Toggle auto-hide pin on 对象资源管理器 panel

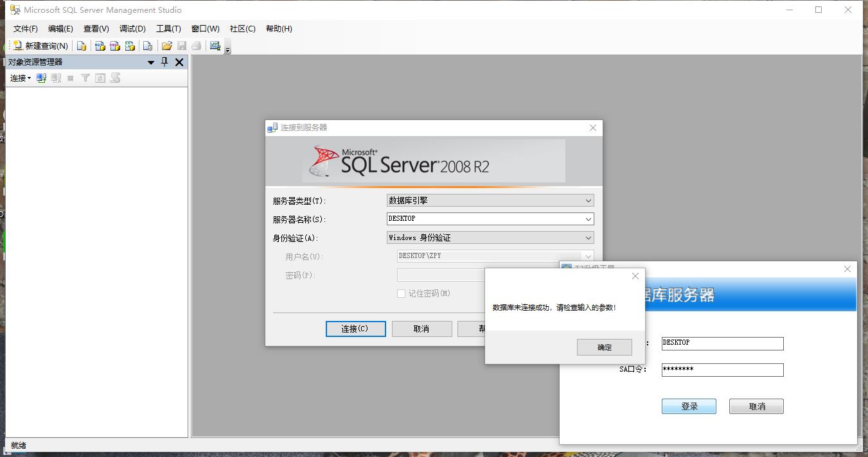coord(164,62)
